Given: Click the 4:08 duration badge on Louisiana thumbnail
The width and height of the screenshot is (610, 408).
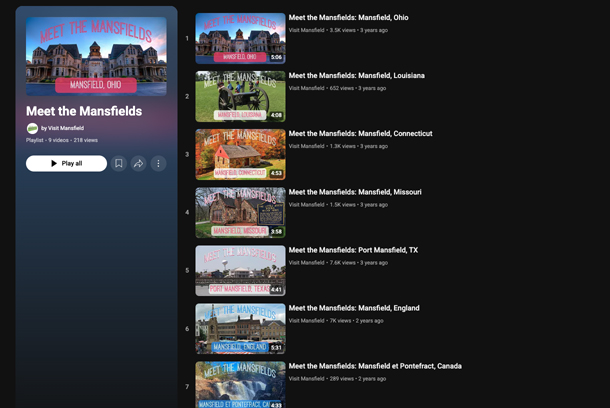Looking at the screenshot, I should [x=276, y=115].
